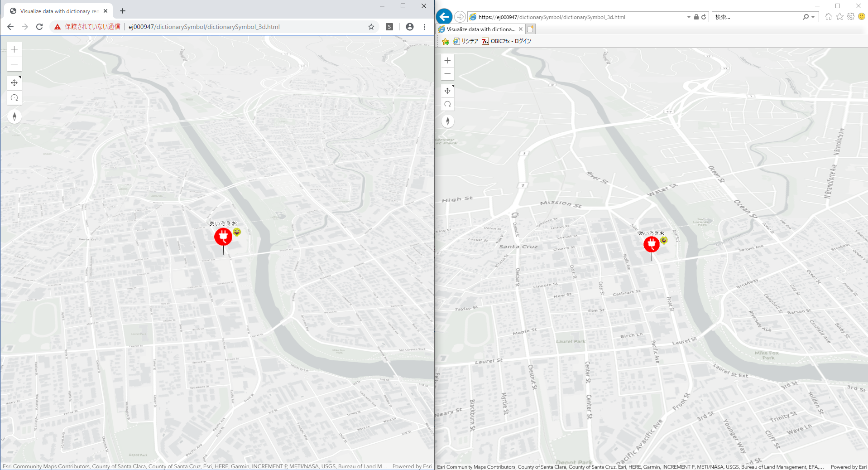This screenshot has width=868, height=470.
Task: Click the red plug marker in Chrome map
Action: click(223, 237)
